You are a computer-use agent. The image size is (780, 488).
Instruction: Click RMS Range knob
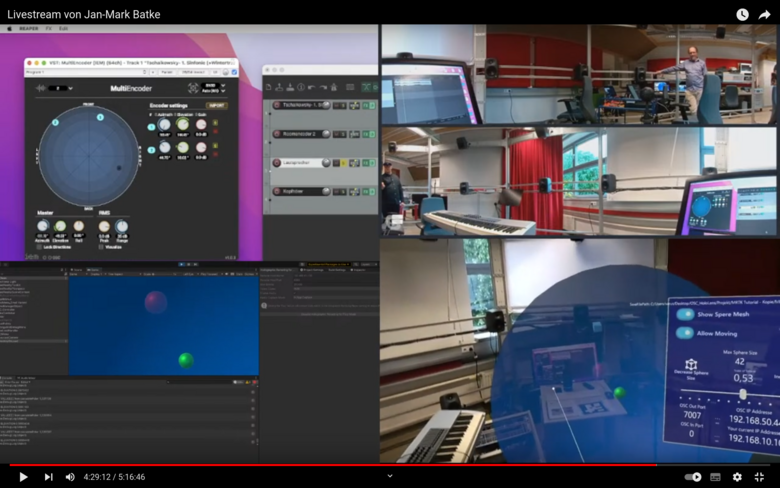[122, 227]
